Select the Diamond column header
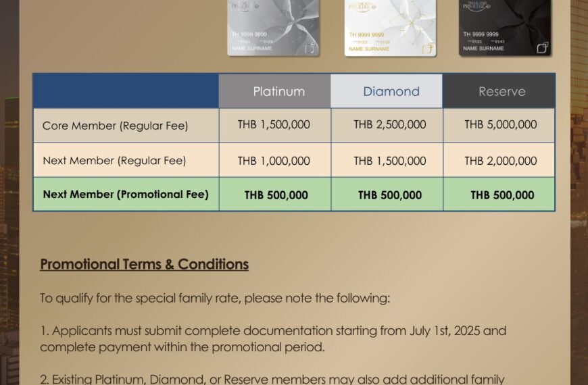The height and width of the screenshot is (385, 588). click(x=387, y=91)
